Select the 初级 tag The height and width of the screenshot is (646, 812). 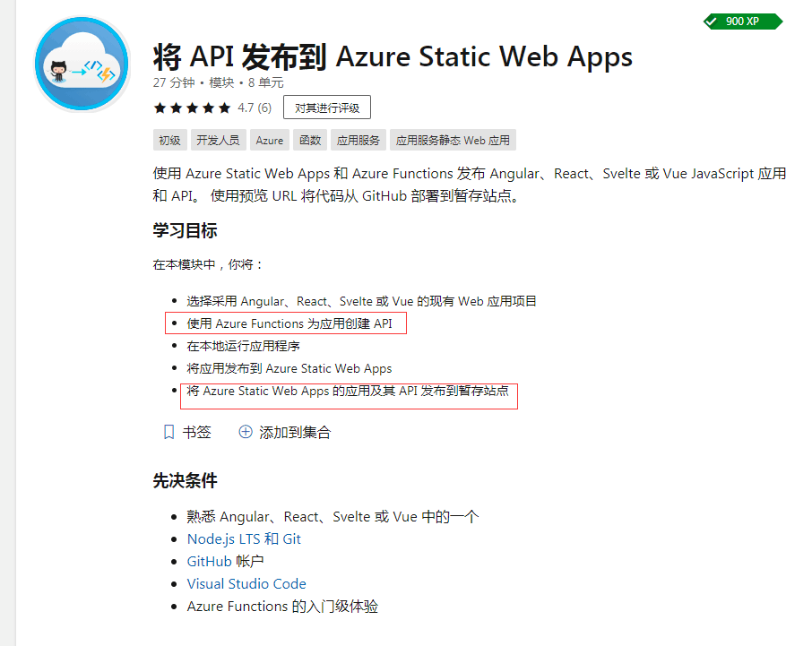coord(170,141)
